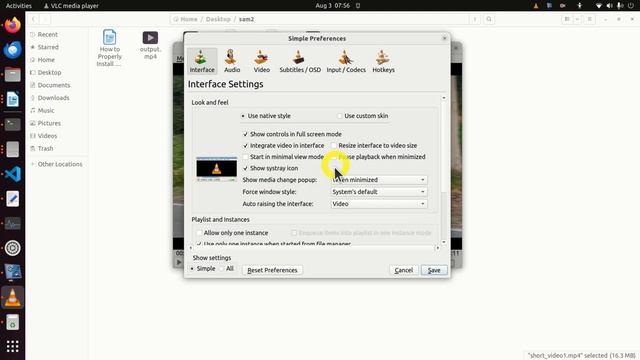
Task: Open Settings app from the dock
Action: coord(13,248)
